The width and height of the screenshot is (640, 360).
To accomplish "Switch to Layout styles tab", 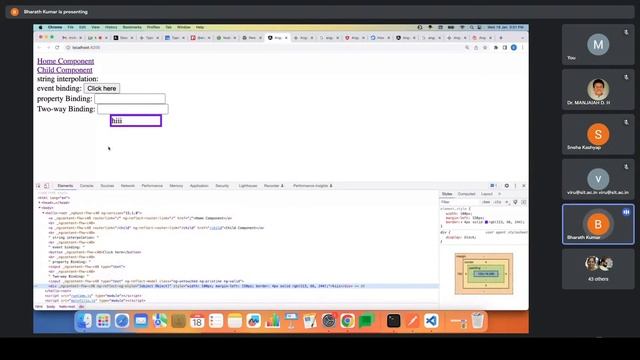I will (487, 194).
